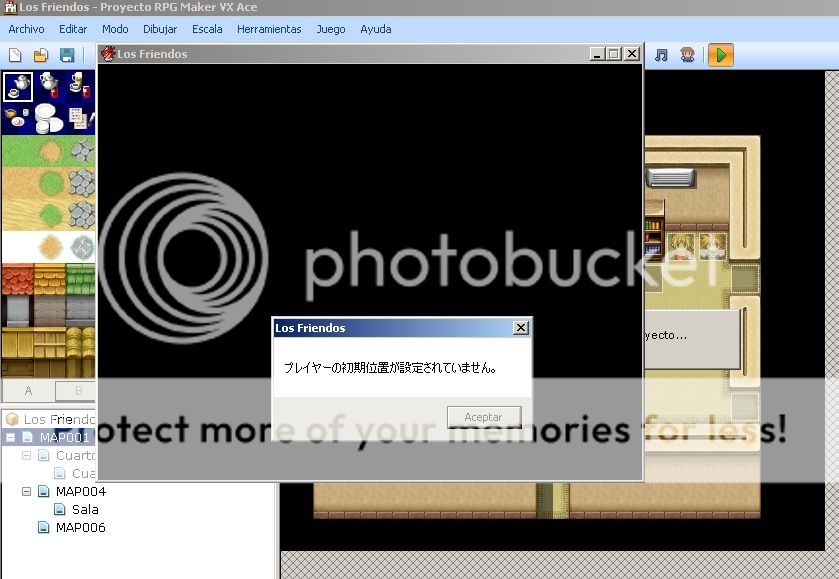Click the Open Project folder icon

(41, 55)
